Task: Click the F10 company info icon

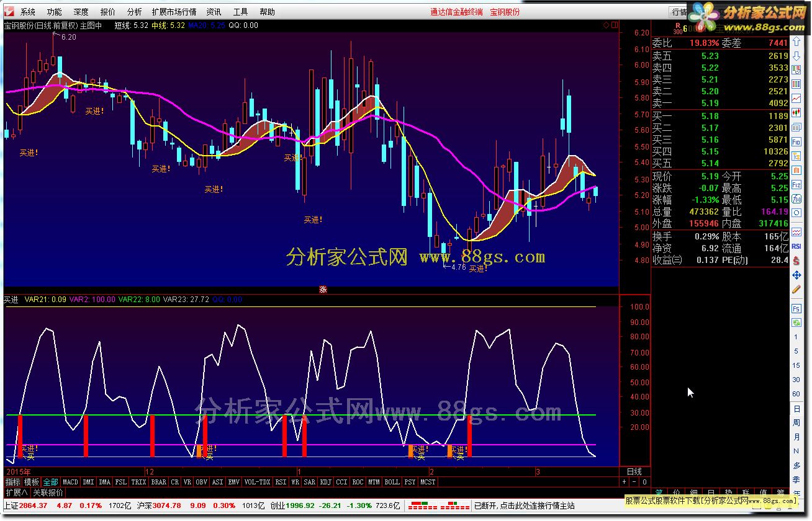Action: pyautogui.click(x=796, y=141)
